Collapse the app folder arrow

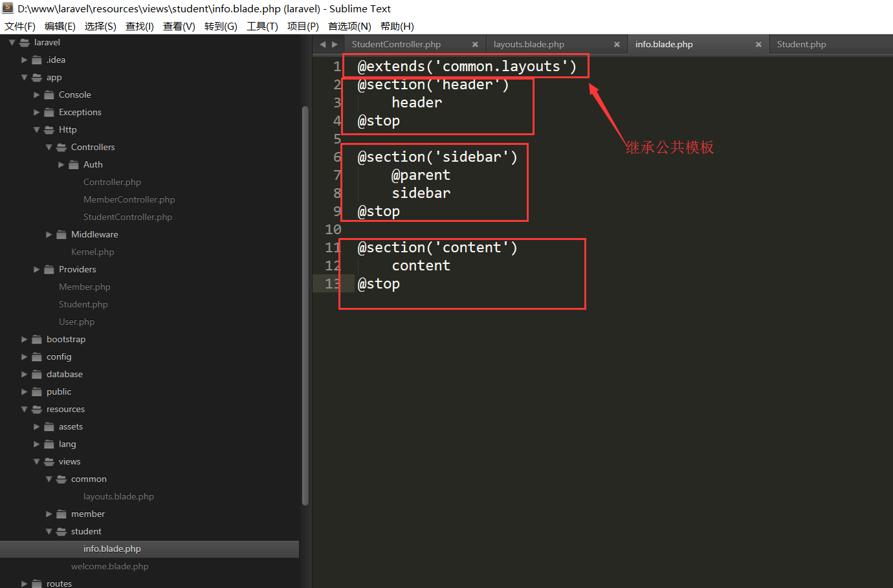[x=24, y=78]
